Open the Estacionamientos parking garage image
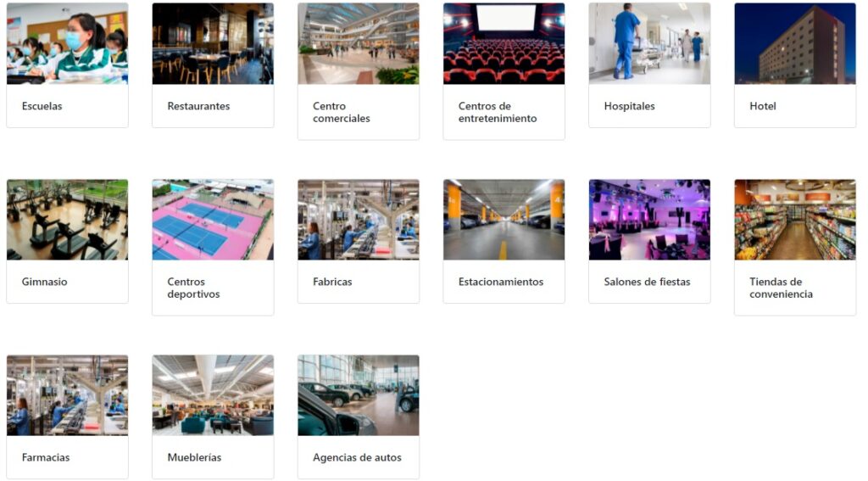 [x=504, y=220]
